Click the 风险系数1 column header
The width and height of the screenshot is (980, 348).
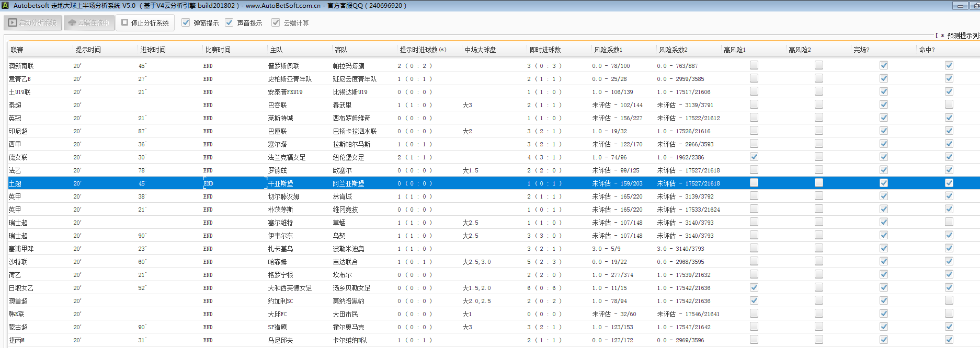(608, 50)
